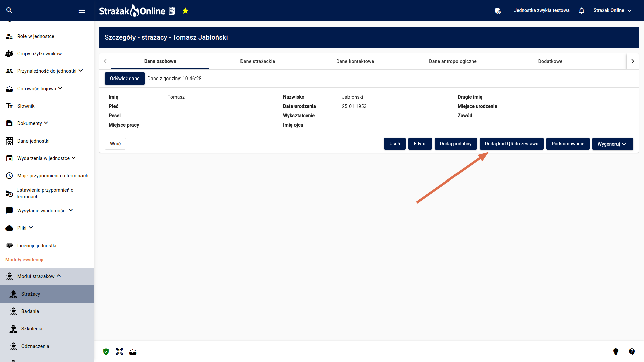Click the cloud icon beside Pliki

click(9, 228)
